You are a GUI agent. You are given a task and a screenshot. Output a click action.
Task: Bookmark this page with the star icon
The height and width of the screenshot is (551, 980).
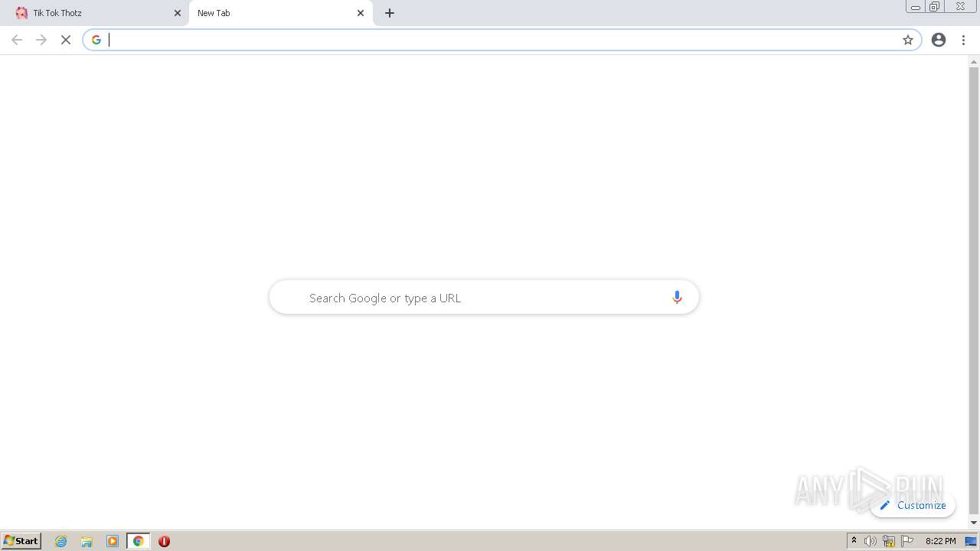pyautogui.click(x=908, y=40)
